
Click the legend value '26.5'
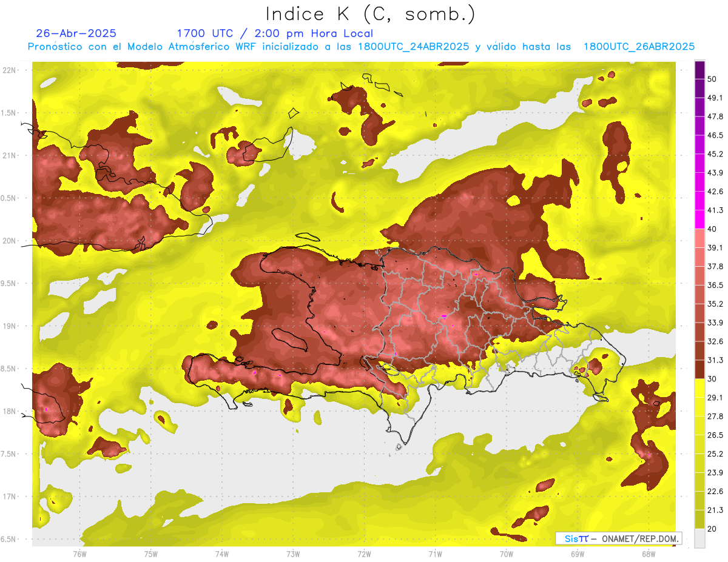pos(715,435)
